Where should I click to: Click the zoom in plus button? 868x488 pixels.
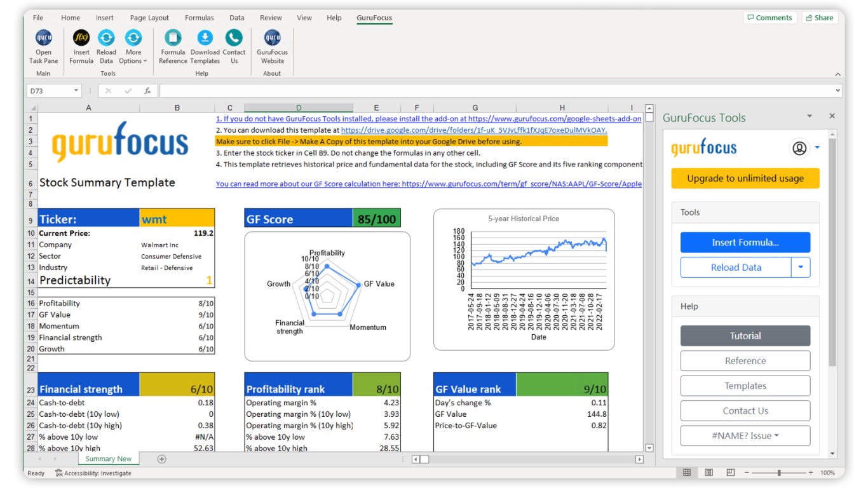tap(811, 473)
